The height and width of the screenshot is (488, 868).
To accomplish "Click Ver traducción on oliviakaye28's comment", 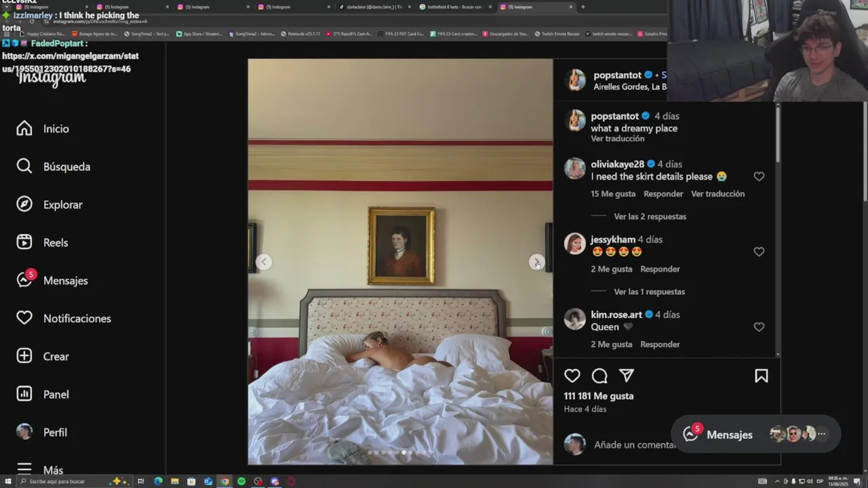I will click(717, 194).
